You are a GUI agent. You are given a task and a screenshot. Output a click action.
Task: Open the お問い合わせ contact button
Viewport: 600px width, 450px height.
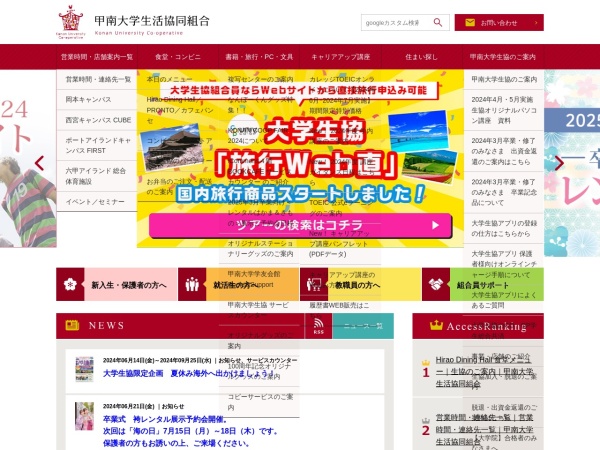click(x=499, y=23)
